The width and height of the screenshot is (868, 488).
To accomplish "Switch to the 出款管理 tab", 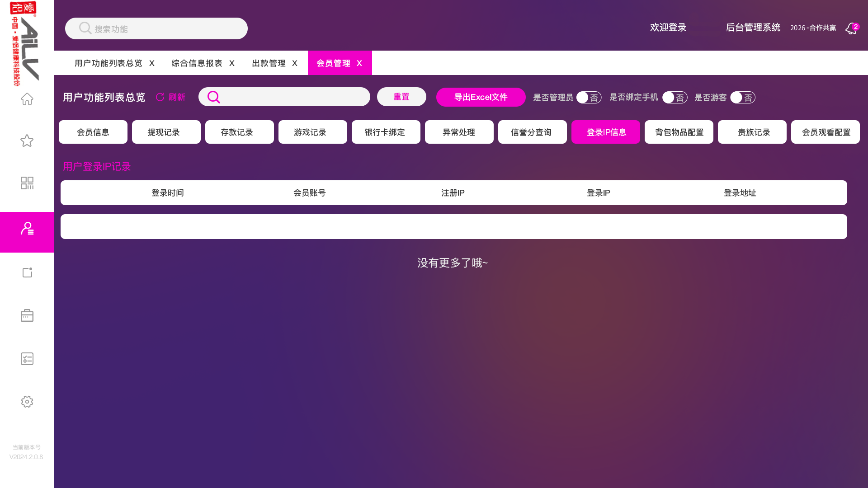I will 269,63.
